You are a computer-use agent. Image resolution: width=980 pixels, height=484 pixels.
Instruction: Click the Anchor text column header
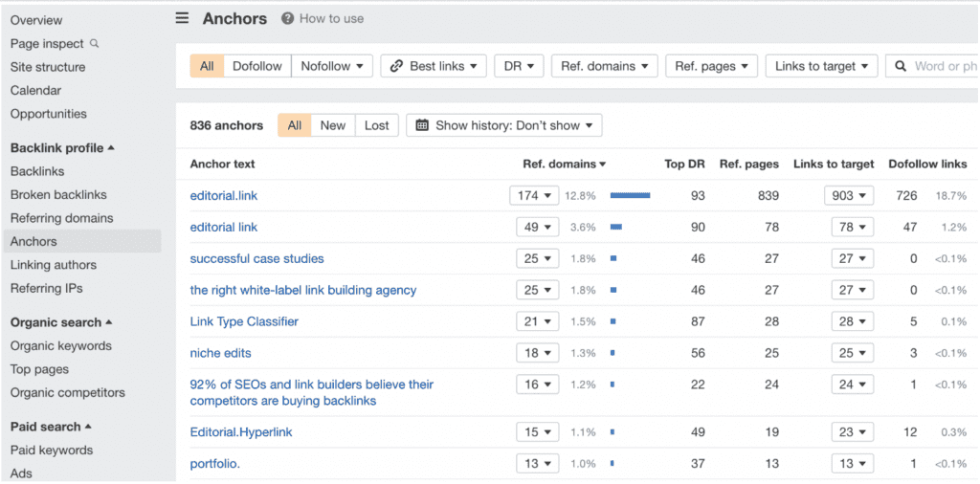click(x=222, y=165)
